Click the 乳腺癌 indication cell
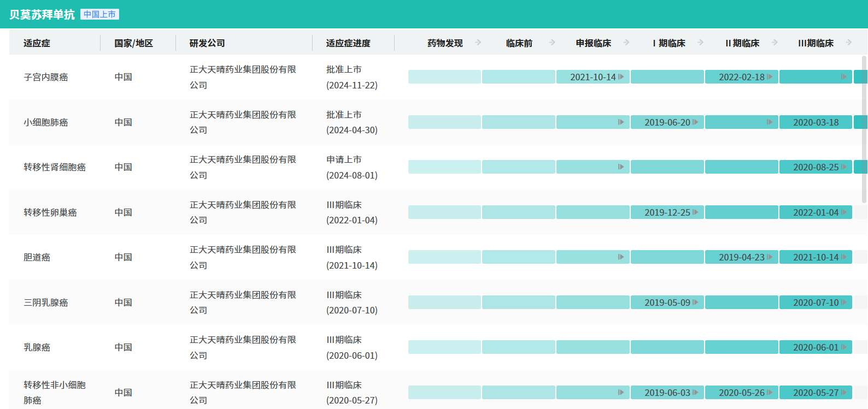 point(37,347)
